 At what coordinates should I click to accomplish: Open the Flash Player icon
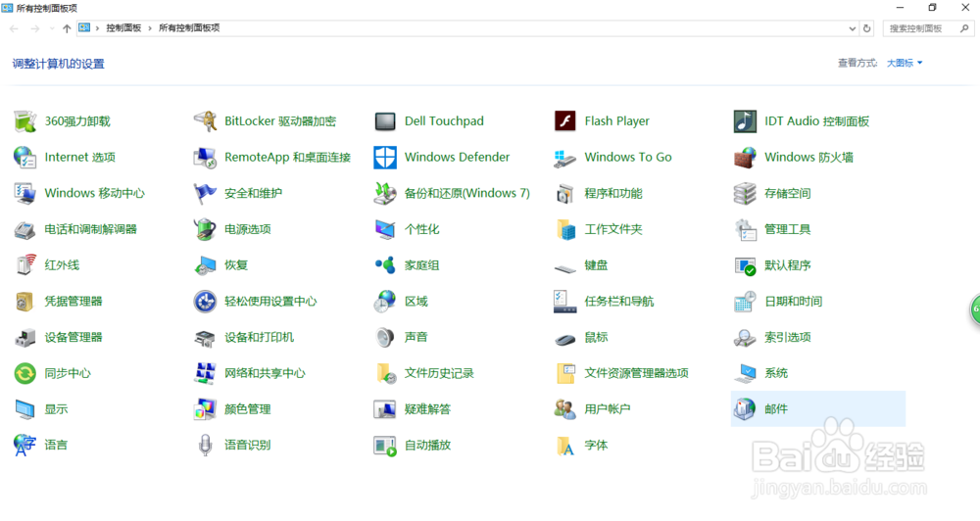click(x=565, y=121)
